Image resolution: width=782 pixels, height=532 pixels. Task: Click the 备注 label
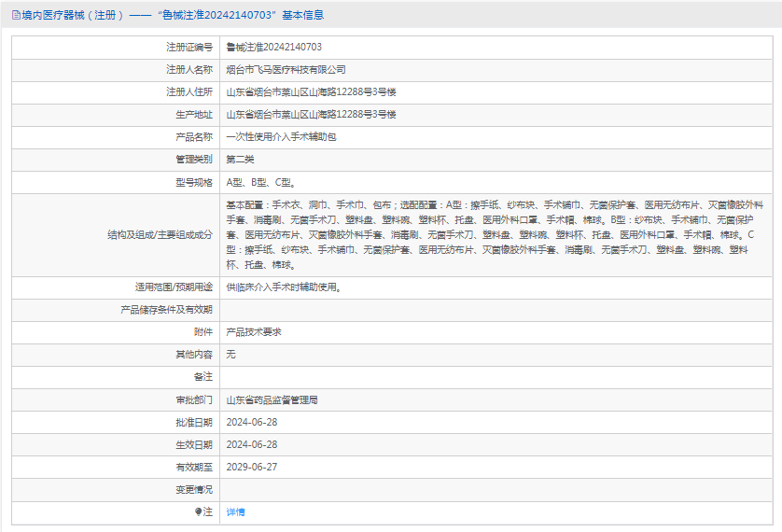point(203,376)
